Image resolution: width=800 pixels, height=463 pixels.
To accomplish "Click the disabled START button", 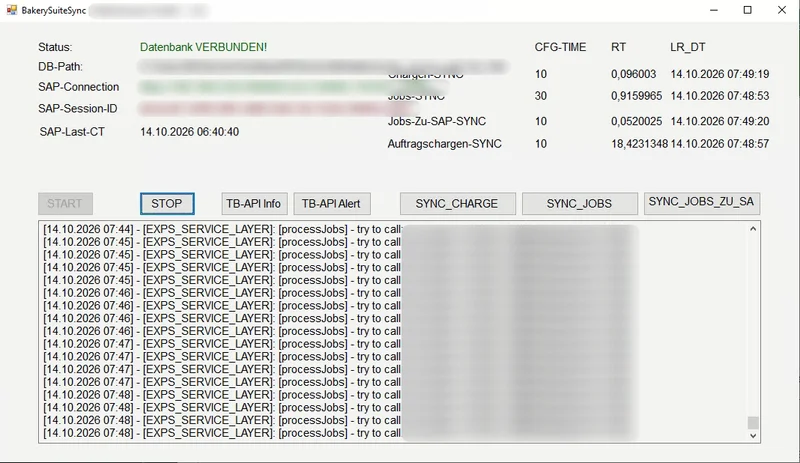I will [65, 204].
